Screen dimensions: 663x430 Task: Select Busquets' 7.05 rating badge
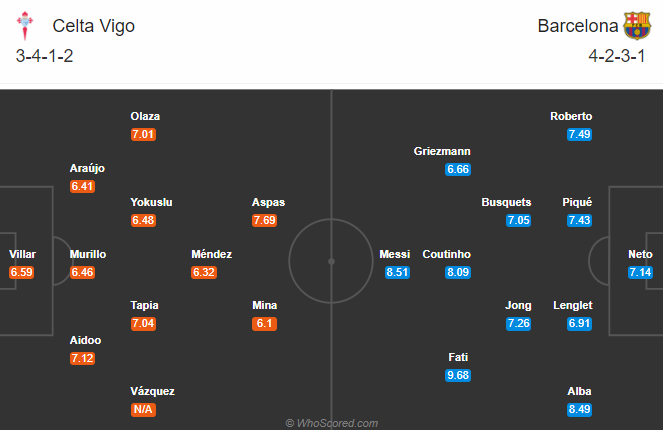pos(518,220)
